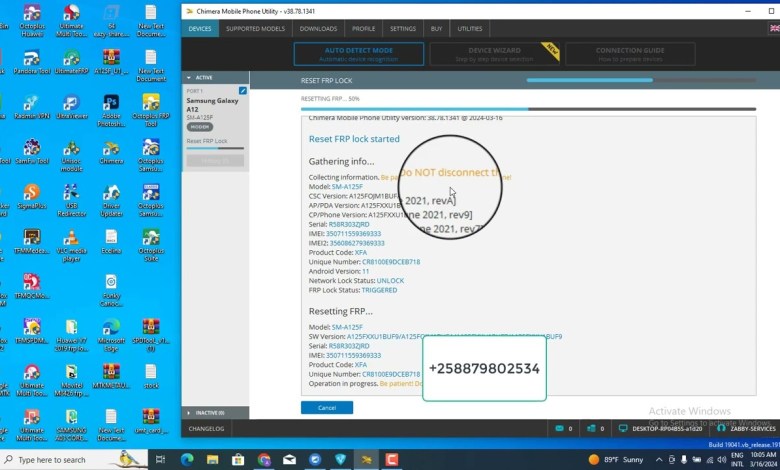Open UltraViewer desktop shortcut
The width and height of the screenshot is (780, 470).
click(72, 107)
